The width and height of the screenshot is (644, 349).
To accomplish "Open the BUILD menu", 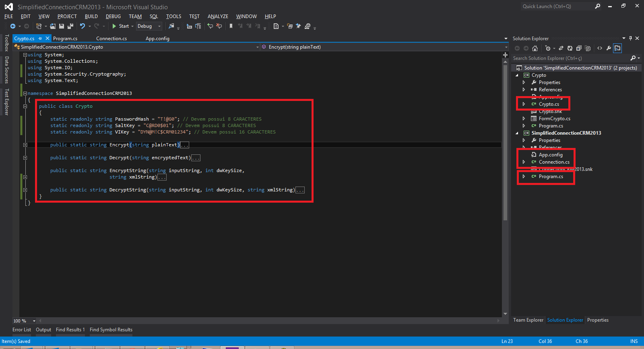I will point(91,16).
